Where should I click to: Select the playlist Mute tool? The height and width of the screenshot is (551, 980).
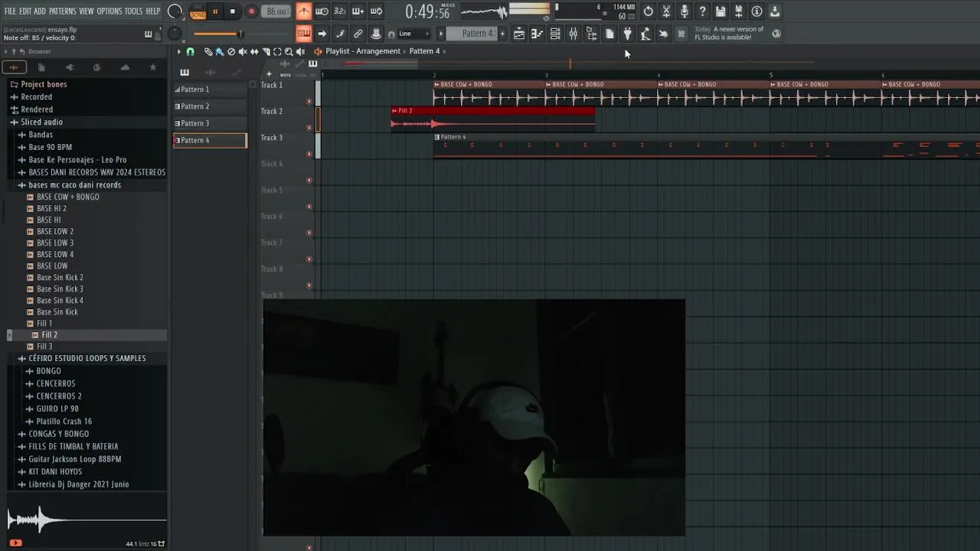243,51
